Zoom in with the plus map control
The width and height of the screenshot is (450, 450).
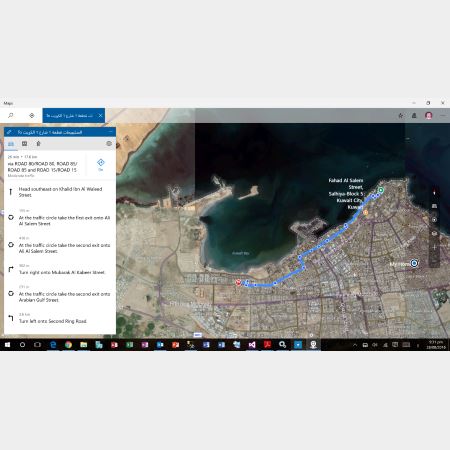click(434, 247)
